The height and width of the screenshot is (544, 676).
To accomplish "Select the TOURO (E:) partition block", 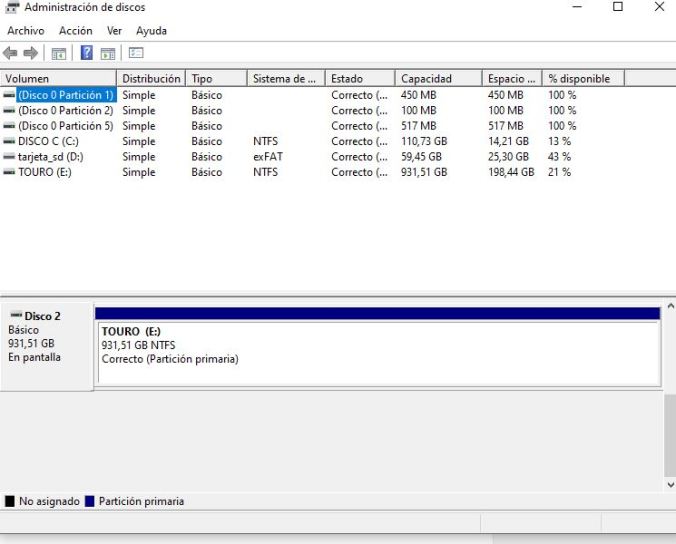I will pyautogui.click(x=377, y=351).
